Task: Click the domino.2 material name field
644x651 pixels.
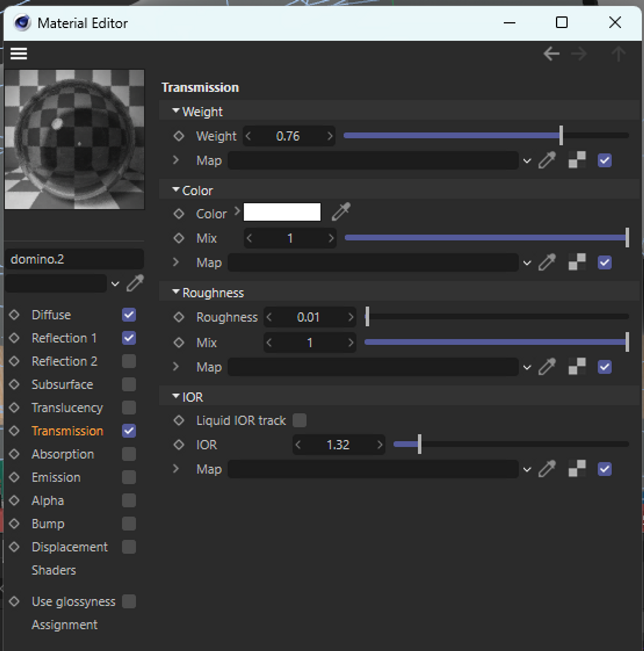Action: coord(75,259)
